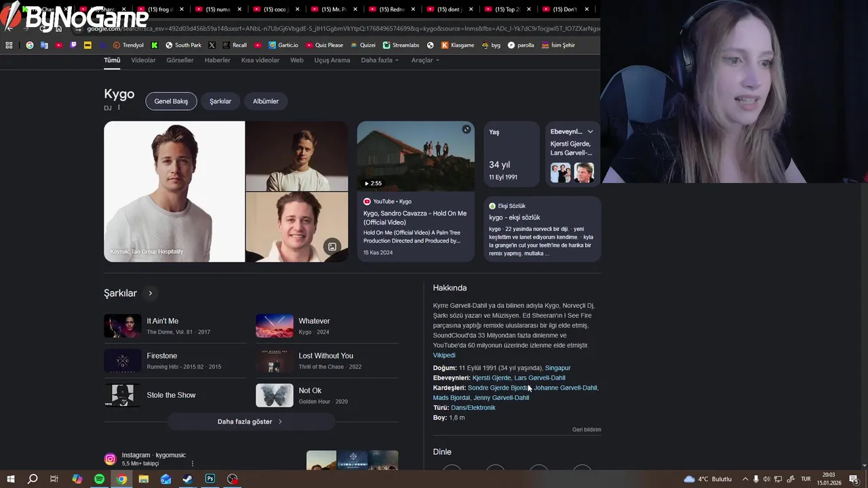The image size is (868, 488).
Task: Switch to the Haberler search tab
Action: 218,60
